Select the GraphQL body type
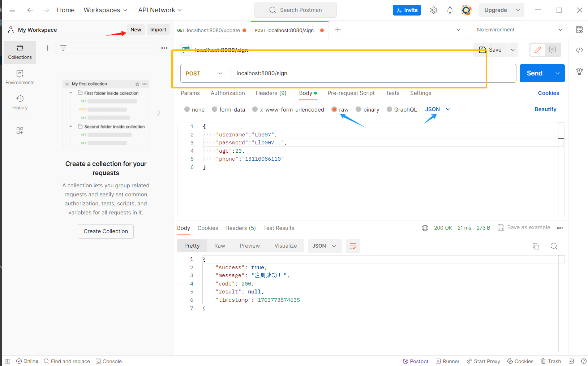 pyautogui.click(x=390, y=109)
